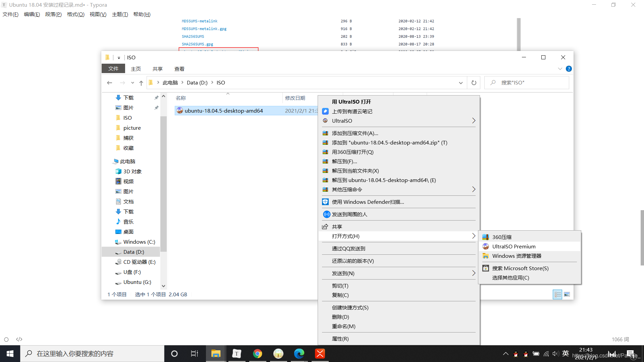Image resolution: width=644 pixels, height=362 pixels.
Task: Click the network tray icon
Action: pos(546,354)
